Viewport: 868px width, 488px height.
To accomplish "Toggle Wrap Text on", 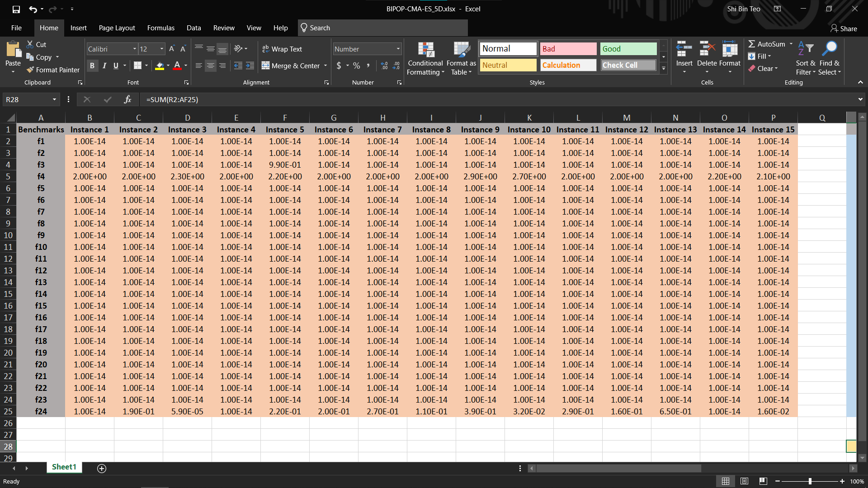I will 282,49.
